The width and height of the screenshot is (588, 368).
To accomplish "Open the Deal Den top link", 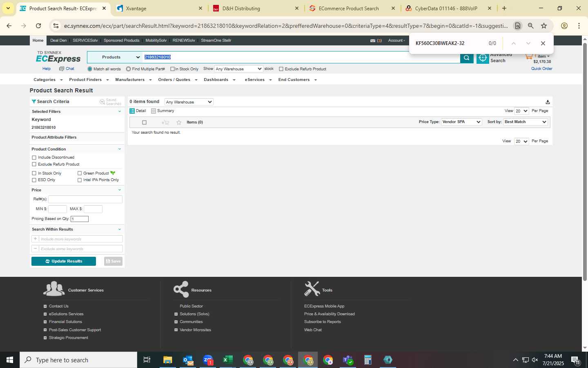I will pos(58,40).
